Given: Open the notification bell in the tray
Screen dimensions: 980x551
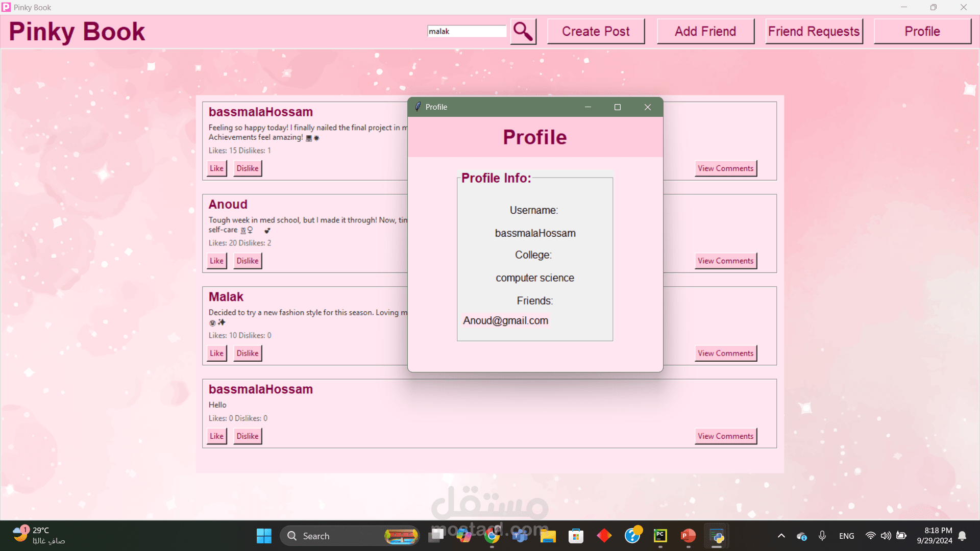Looking at the screenshot, I should tap(962, 536).
